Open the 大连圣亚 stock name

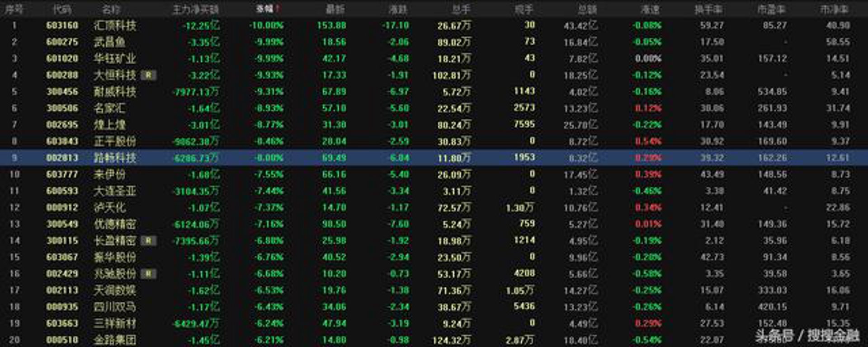point(115,191)
